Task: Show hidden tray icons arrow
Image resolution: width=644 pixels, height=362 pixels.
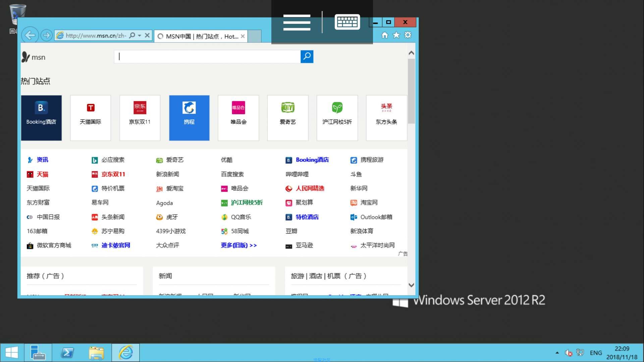Action: pyautogui.click(x=557, y=353)
